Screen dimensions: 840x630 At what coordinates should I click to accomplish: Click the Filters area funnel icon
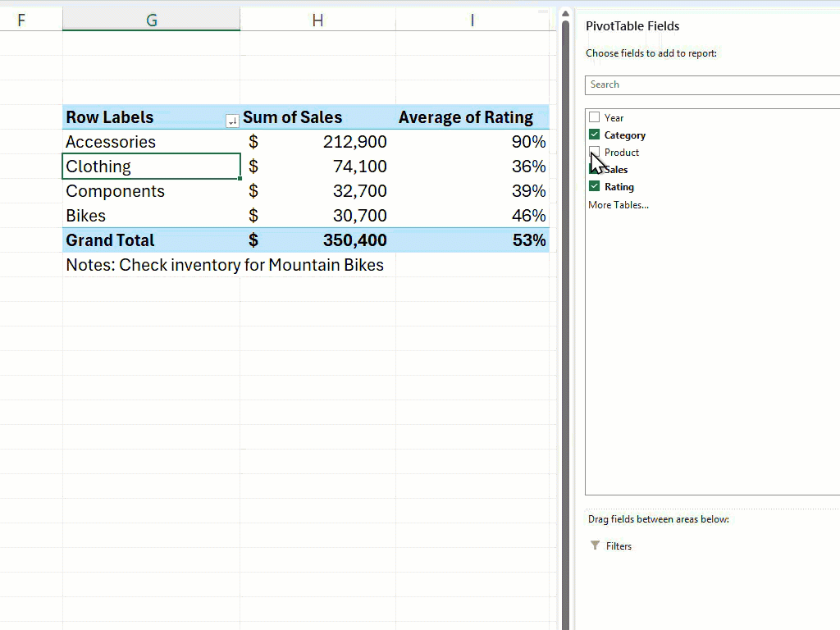tap(594, 546)
